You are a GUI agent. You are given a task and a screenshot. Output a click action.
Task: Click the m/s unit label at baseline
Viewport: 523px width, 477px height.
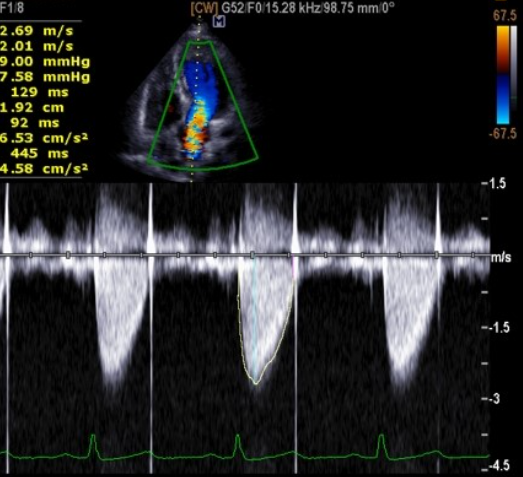coord(501,258)
